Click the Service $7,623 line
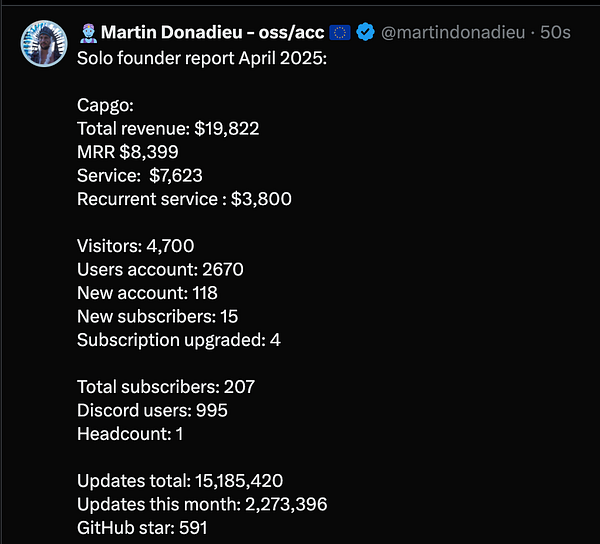Screen dimensions: 600x544 point(140,175)
